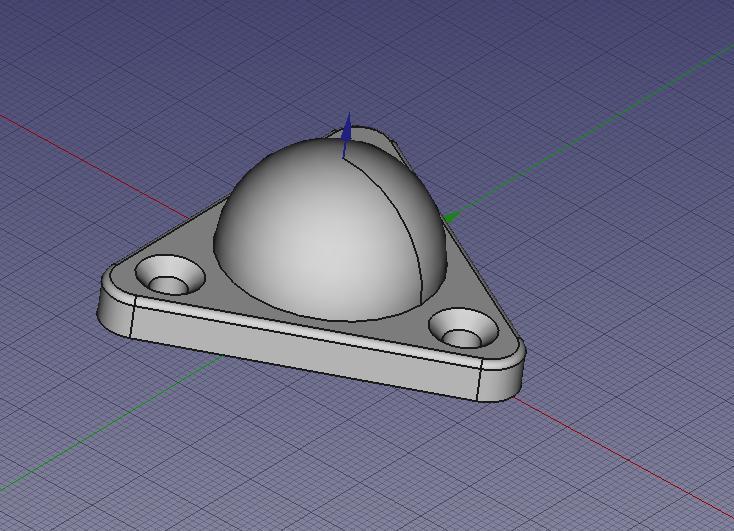Select the rounded right corner face of base
This screenshot has width=734, height=531.
point(501,381)
